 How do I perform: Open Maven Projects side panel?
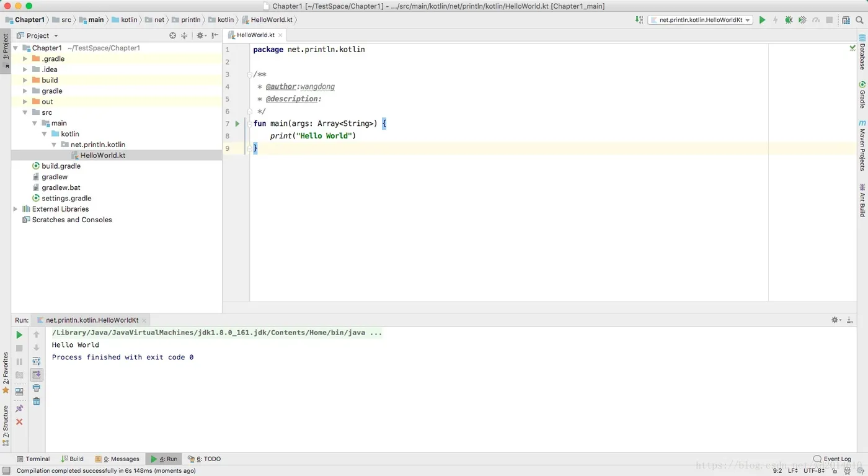[862, 146]
